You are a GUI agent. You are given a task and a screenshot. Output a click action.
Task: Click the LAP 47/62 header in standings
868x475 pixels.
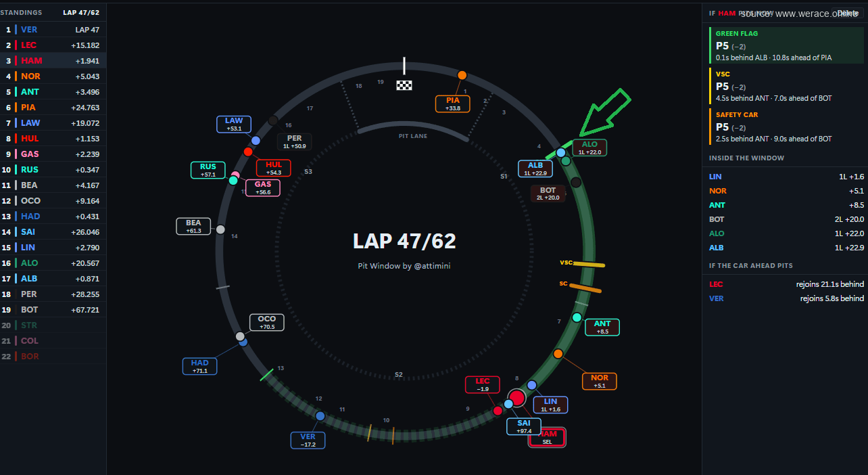(x=81, y=13)
